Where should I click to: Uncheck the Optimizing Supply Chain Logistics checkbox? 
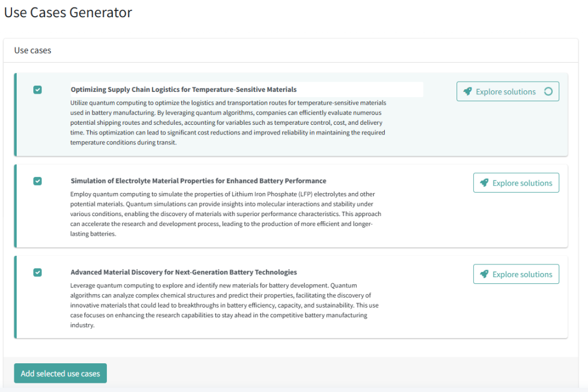tap(37, 90)
